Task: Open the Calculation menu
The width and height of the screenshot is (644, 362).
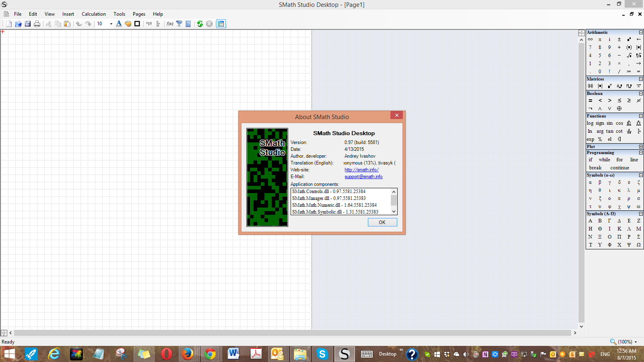Action: 93,14
